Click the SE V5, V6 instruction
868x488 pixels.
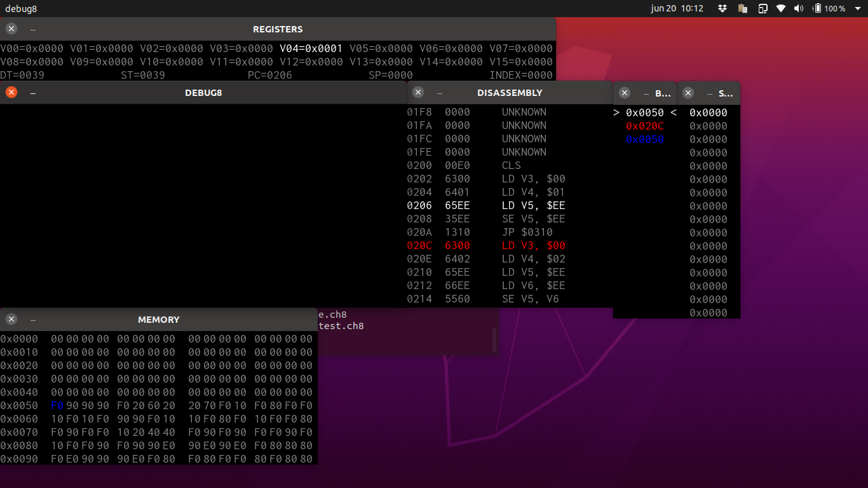pos(531,299)
